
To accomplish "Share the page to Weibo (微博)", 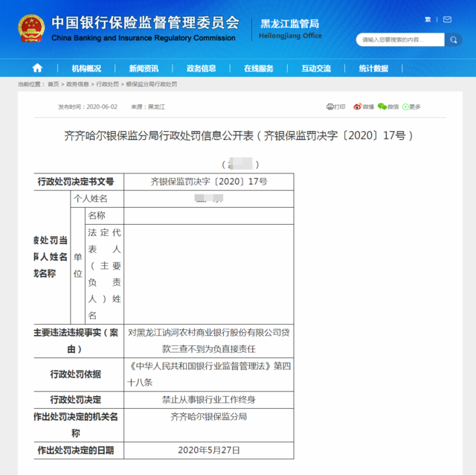I will pos(364,106).
